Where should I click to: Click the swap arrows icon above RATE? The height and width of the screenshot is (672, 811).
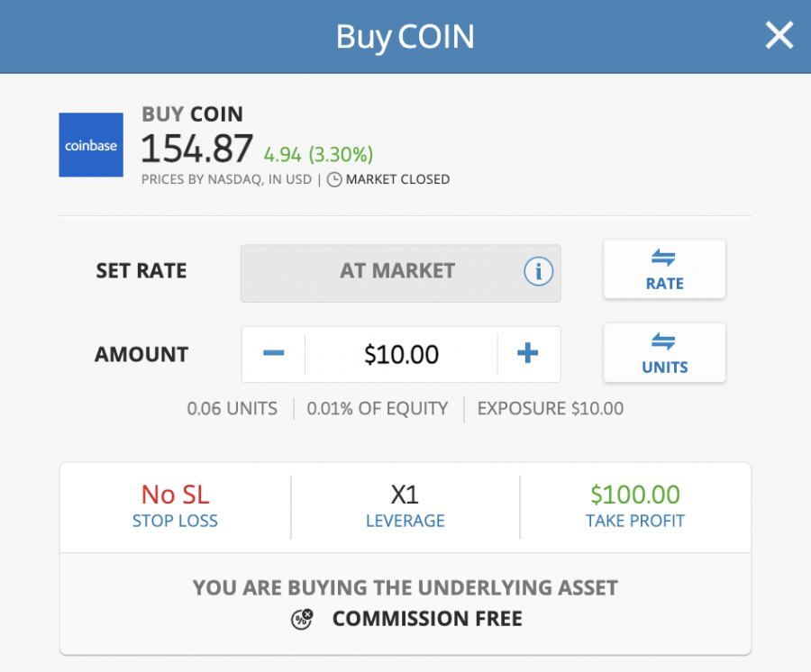point(663,257)
